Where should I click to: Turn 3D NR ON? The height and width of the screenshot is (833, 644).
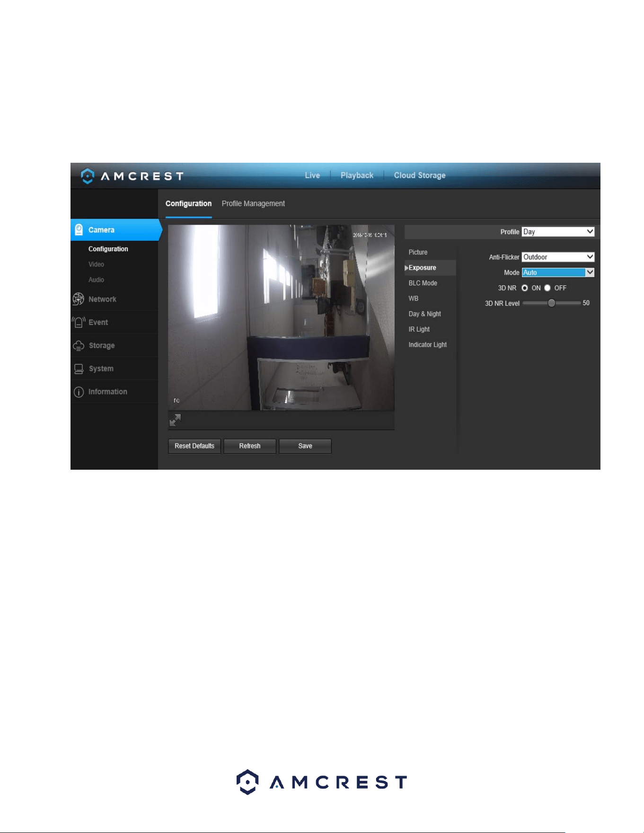coord(525,288)
